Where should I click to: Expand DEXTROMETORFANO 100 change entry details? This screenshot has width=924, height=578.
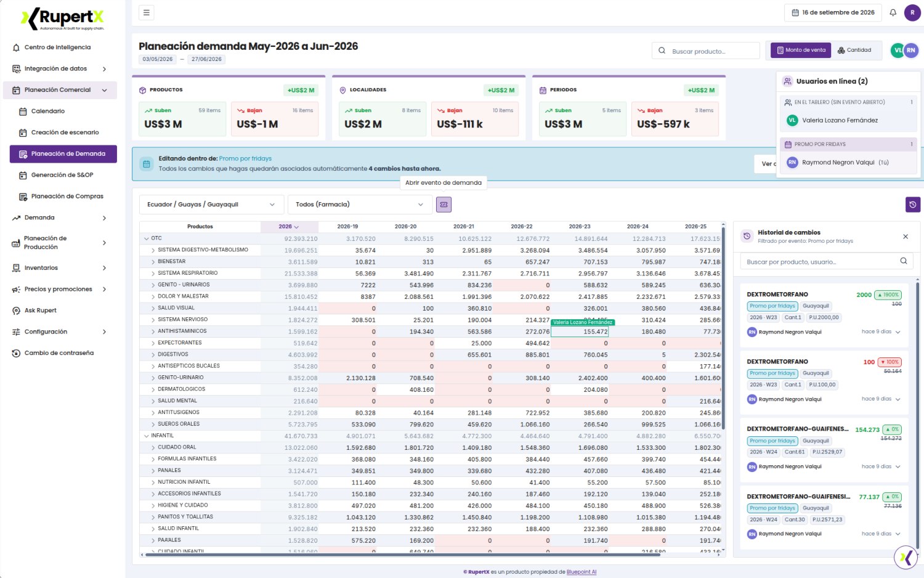click(898, 399)
